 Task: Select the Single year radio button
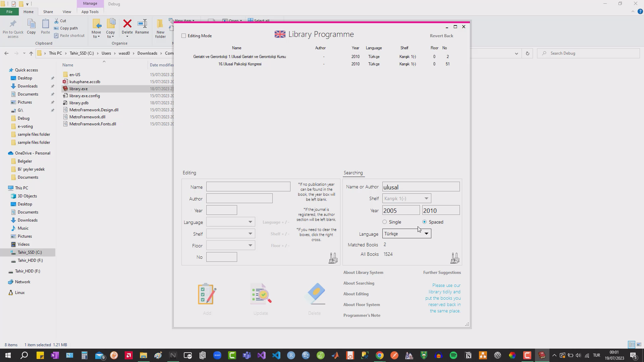pos(385,222)
